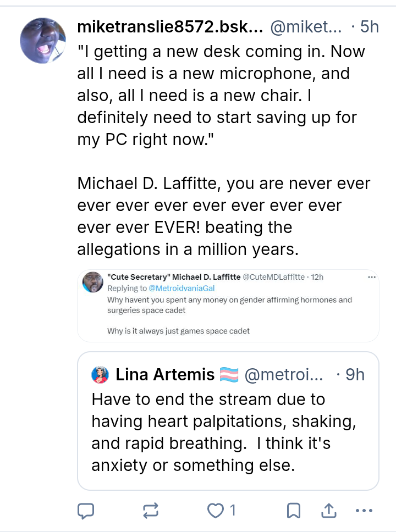
Task: Bookmark this post
Action: tap(294, 511)
